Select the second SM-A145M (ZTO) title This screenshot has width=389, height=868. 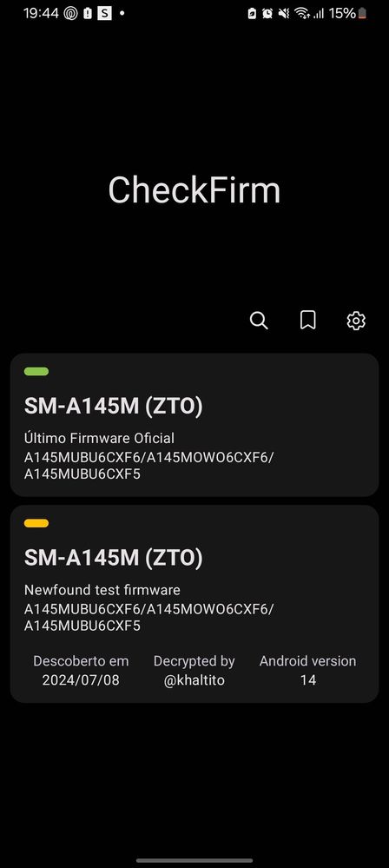tap(114, 558)
